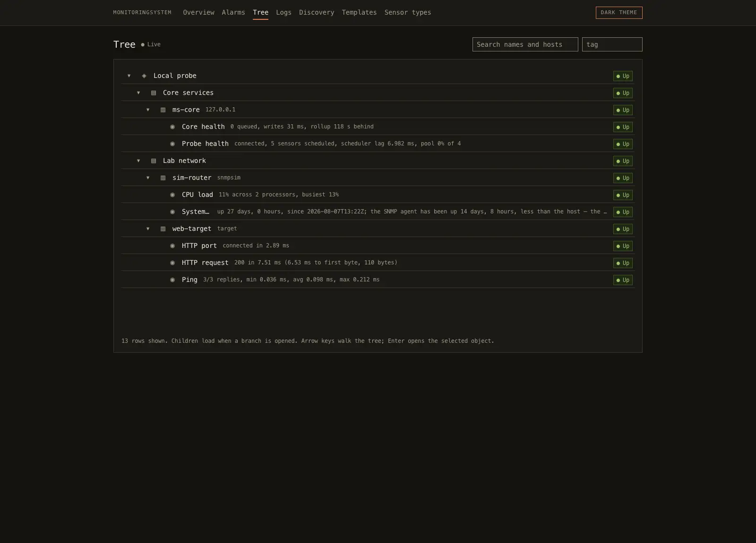Viewport: 756px width, 543px height.
Task: Open the Overview tab
Action: [198, 13]
